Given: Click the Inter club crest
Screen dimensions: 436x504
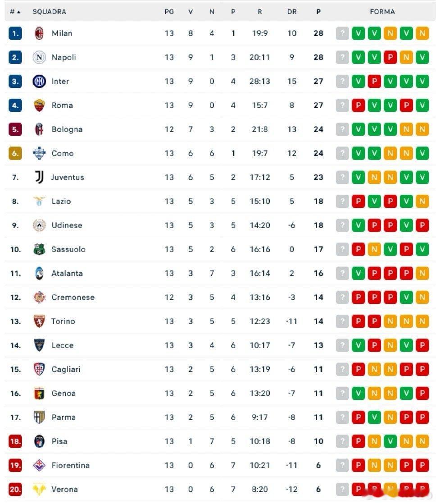Looking at the screenshot, I should 40,81.
